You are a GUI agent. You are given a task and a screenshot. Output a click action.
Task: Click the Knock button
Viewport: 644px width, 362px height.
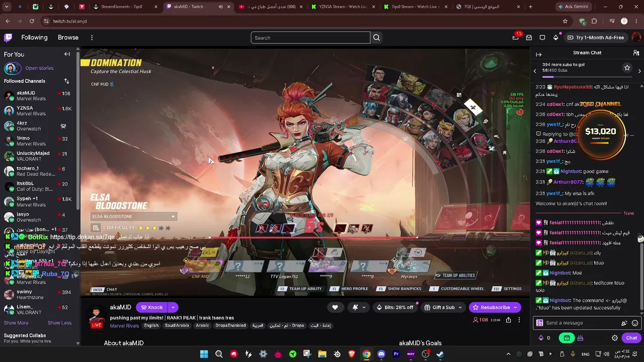tap(151, 307)
